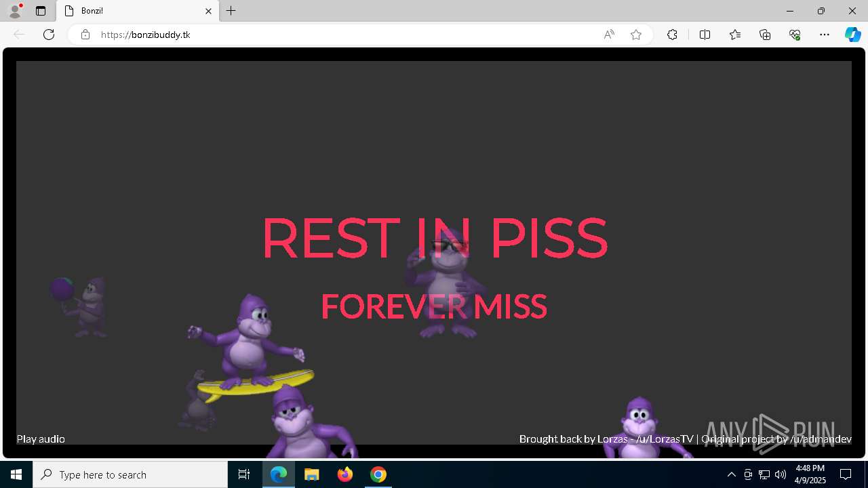
Task: Click the Play audio link
Action: click(41, 439)
